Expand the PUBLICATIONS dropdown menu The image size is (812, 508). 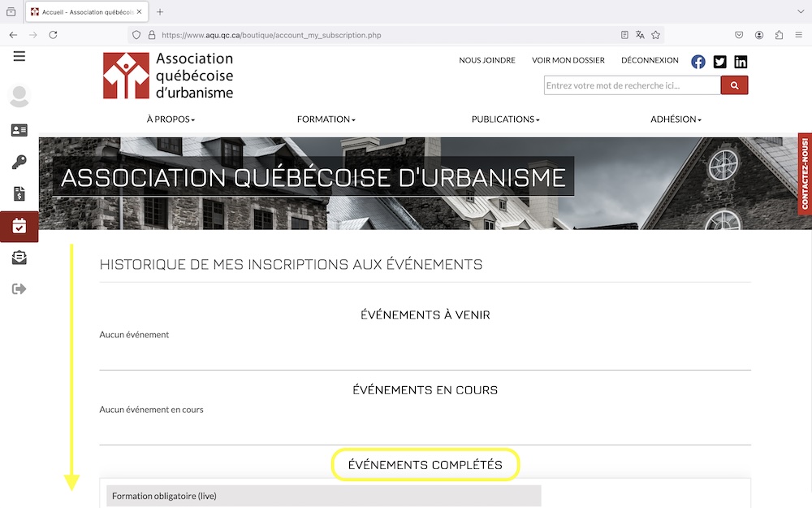tap(505, 119)
